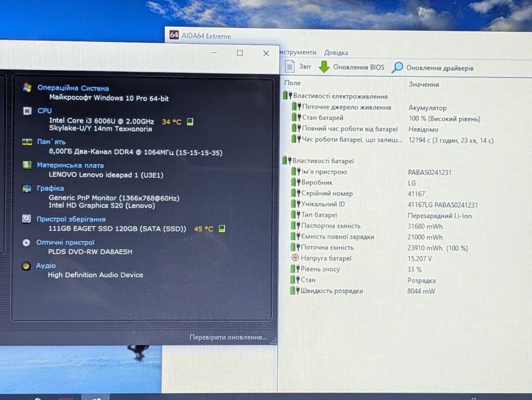Image resolution: width=532 pixels, height=400 pixels.
Task: Click the AIDA64 Extreme title bar icon
Action: pyautogui.click(x=174, y=35)
